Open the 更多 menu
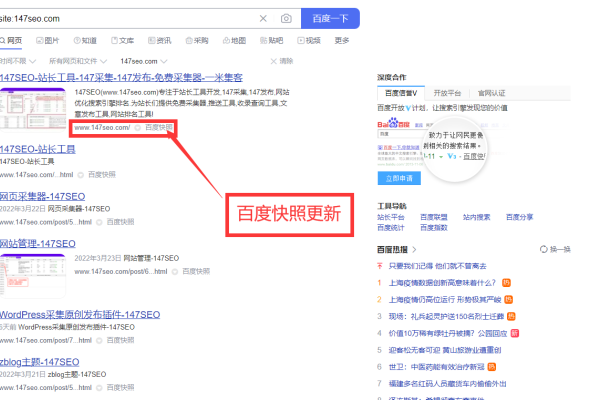Screen dimensions: 600x400 342,40
